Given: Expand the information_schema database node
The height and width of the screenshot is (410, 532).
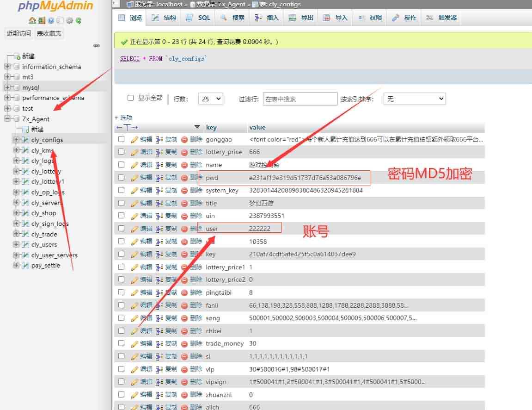Looking at the screenshot, I should click(7, 67).
